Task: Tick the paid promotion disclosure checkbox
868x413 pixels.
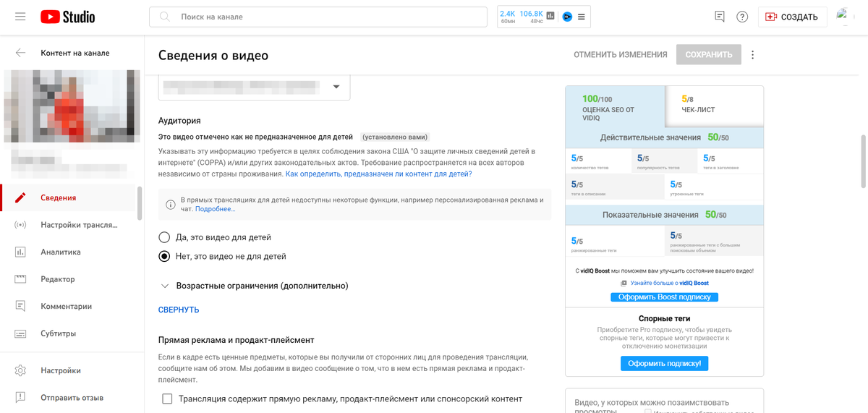Action: [x=167, y=399]
